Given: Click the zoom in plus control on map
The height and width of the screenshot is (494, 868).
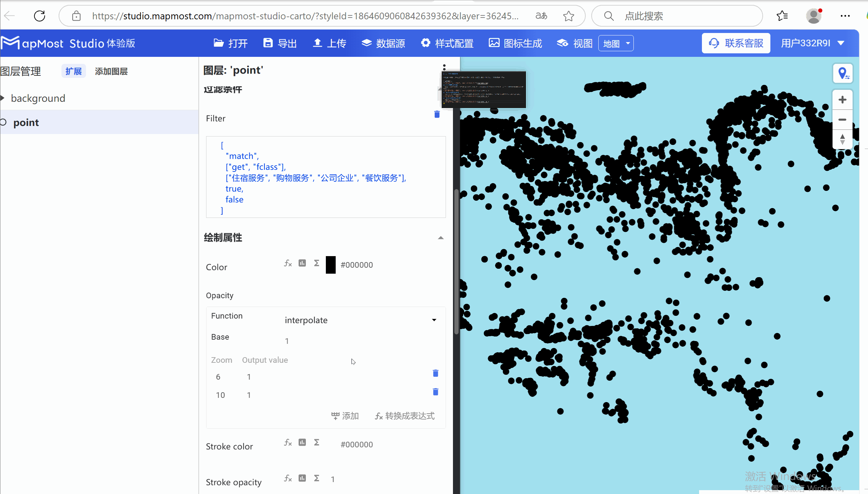Looking at the screenshot, I should (x=843, y=99).
